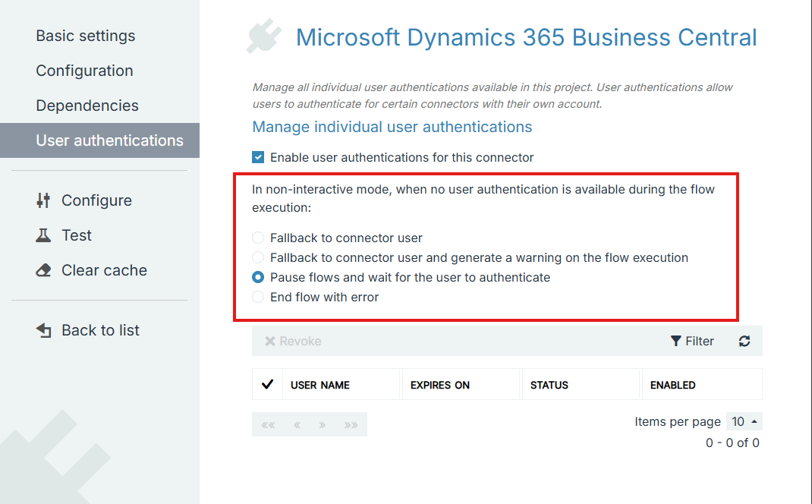812x504 pixels.
Task: Select End flow with error radio
Action: [258, 297]
